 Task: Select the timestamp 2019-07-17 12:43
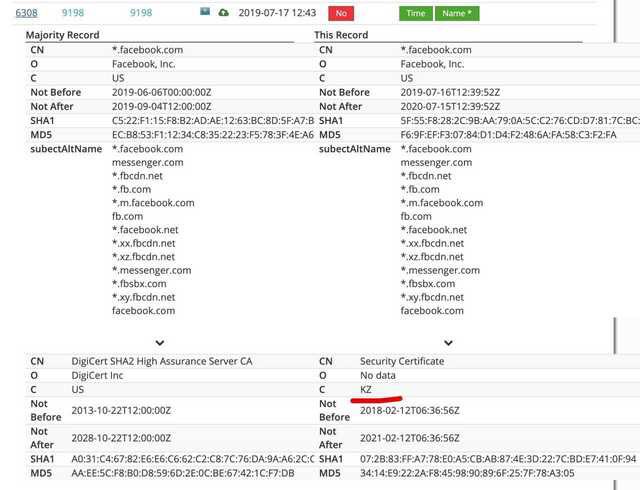tap(277, 13)
